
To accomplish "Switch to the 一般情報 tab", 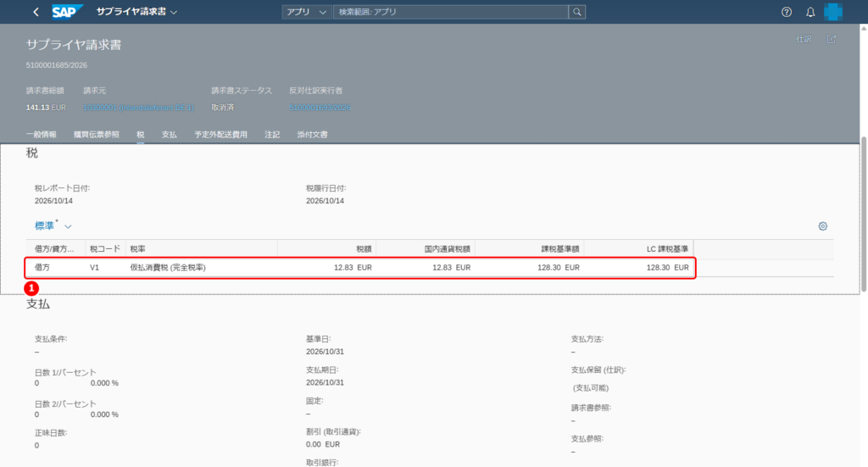I will (41, 135).
